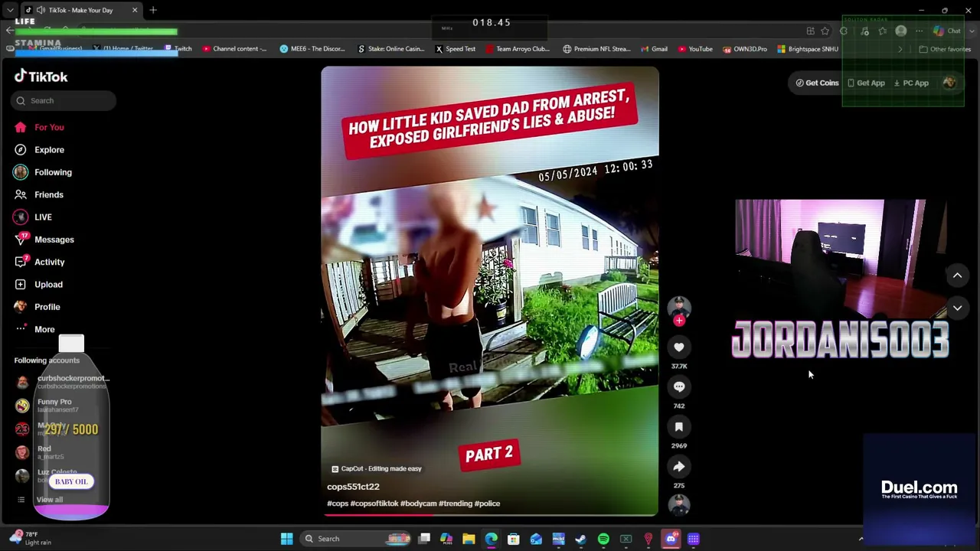
Task: Open the Gmail bookmark
Action: [x=654, y=49]
